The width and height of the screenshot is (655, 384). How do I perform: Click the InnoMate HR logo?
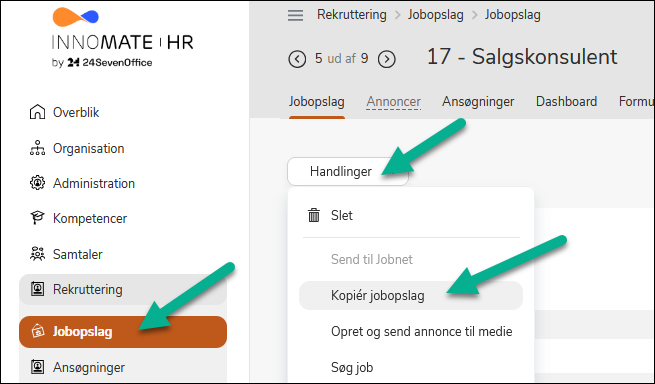point(122,38)
